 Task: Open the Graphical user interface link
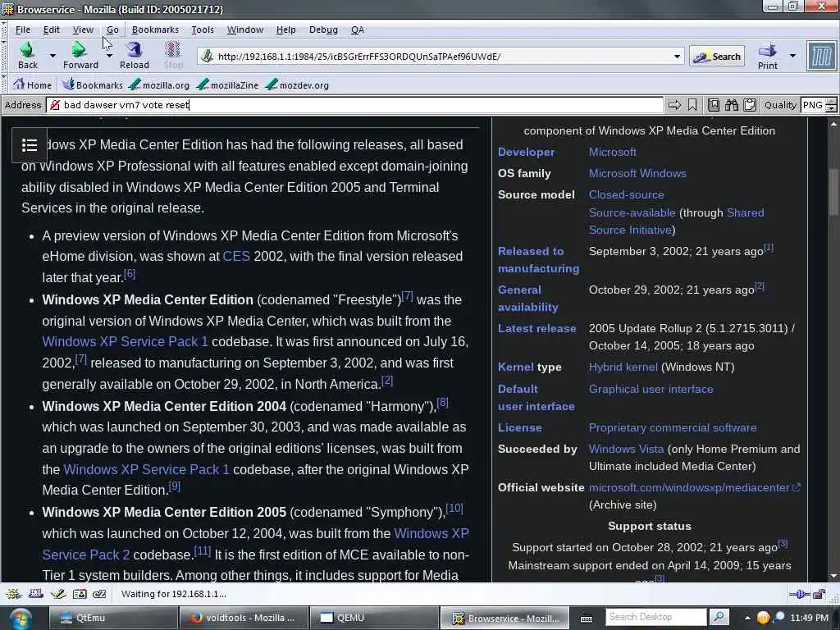pyautogui.click(x=651, y=389)
